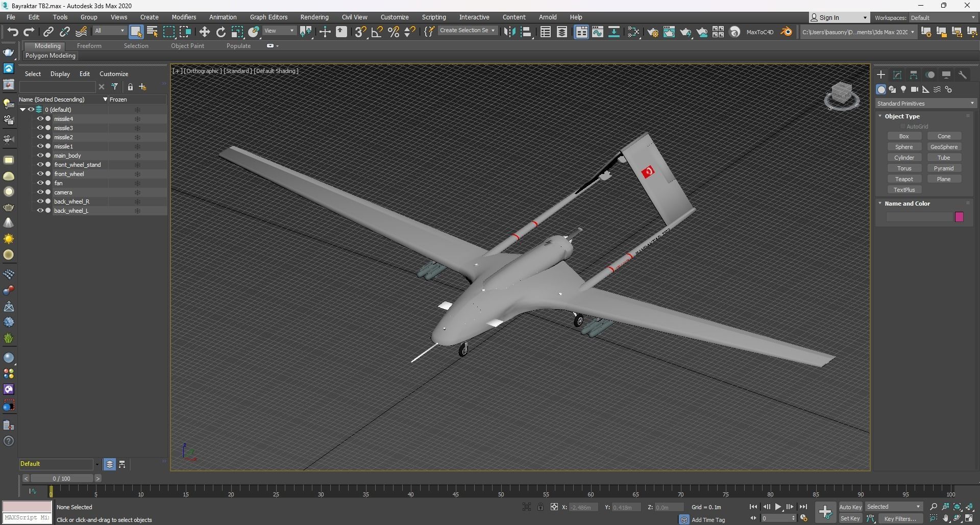Click the scene explorer filter funnel icon
Image resolution: width=980 pixels, height=525 pixels.
click(115, 87)
